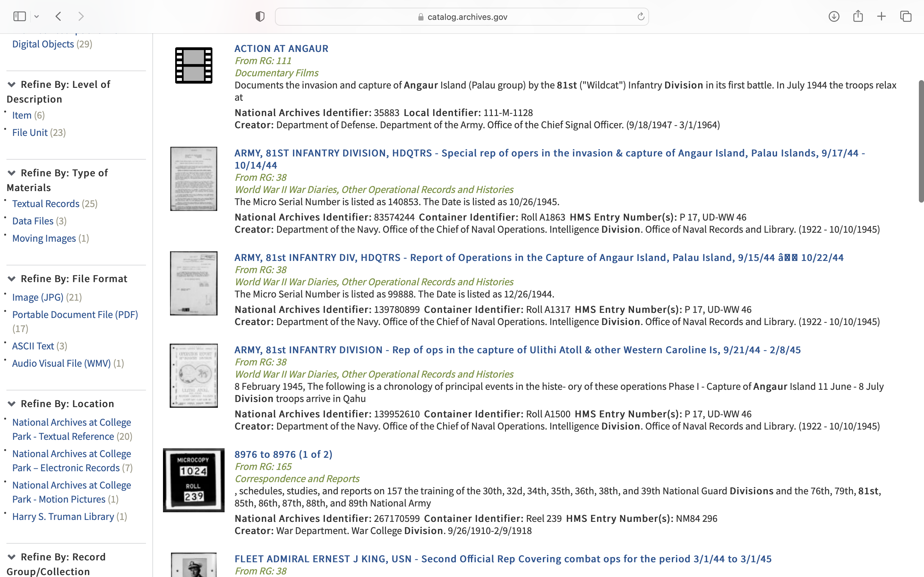The width and height of the screenshot is (924, 577).
Task: Open sidebar options dropdown chevron
Action: [37, 16]
